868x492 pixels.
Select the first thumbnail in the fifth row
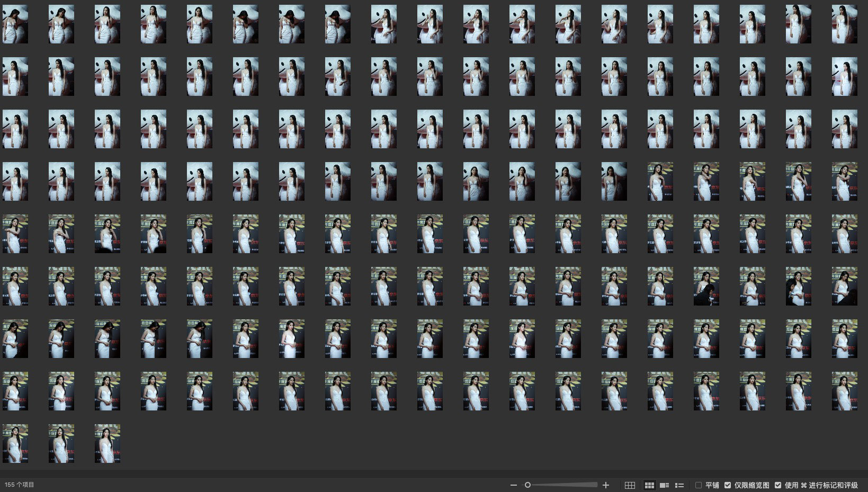coord(15,234)
